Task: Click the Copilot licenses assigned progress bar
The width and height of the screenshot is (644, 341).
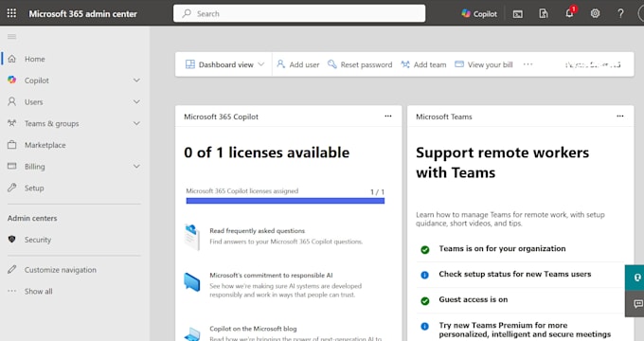Action: pos(285,201)
